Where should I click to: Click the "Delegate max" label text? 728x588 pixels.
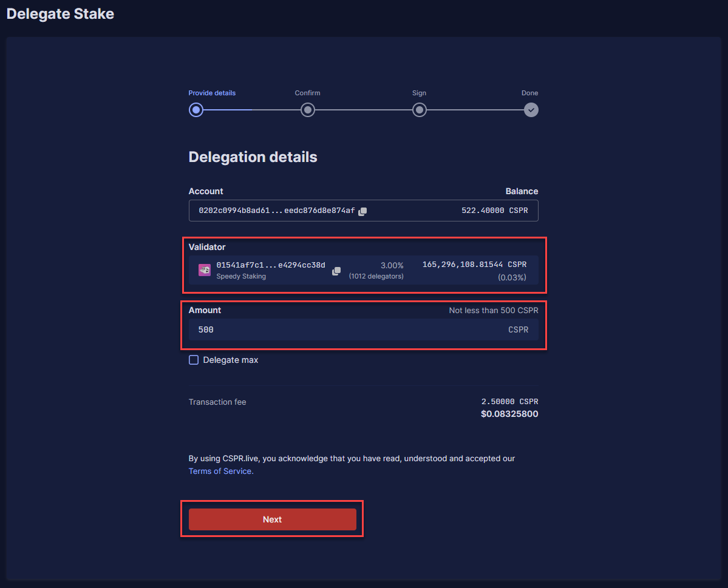(231, 360)
